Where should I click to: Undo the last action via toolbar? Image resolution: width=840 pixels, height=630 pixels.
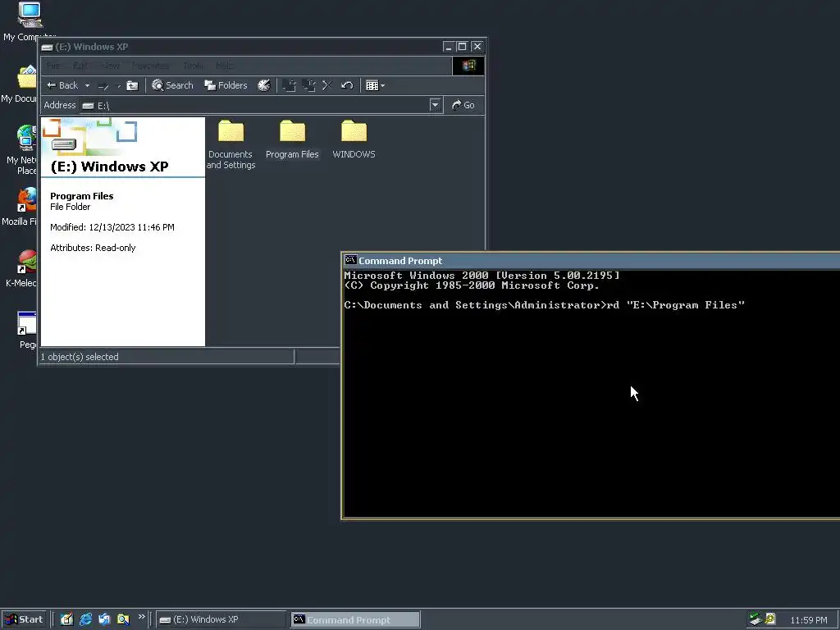[347, 85]
